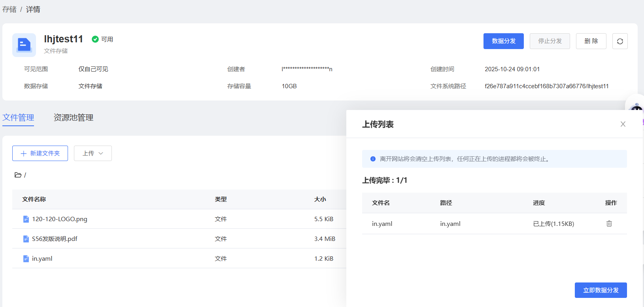Open the S56发版说明.pdf file name

tap(55, 239)
